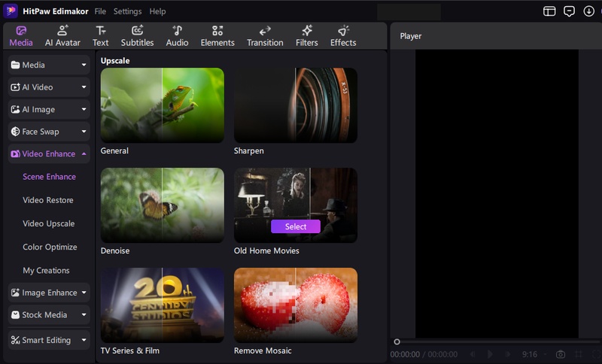Take a snapshot with camera icon
The width and height of the screenshot is (602, 364).
[561, 354]
